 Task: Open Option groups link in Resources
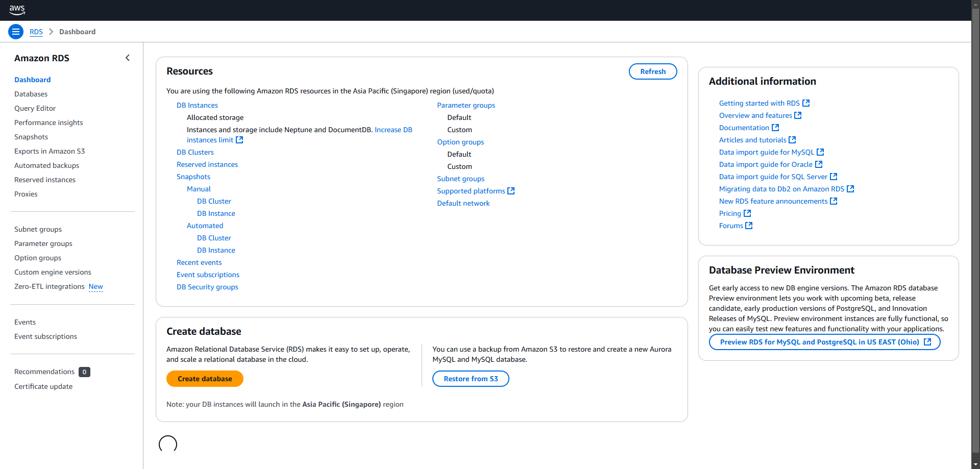[460, 142]
